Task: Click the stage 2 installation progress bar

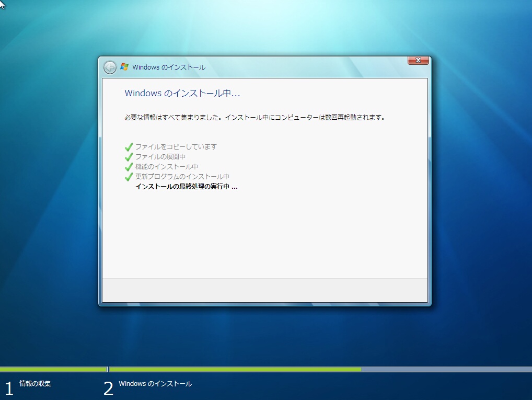Action: coord(320,369)
